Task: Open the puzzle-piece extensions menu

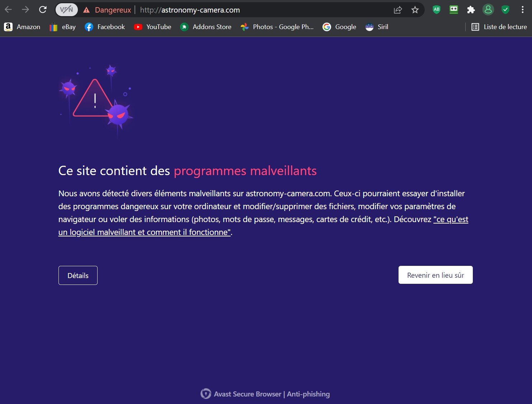Action: [x=471, y=10]
